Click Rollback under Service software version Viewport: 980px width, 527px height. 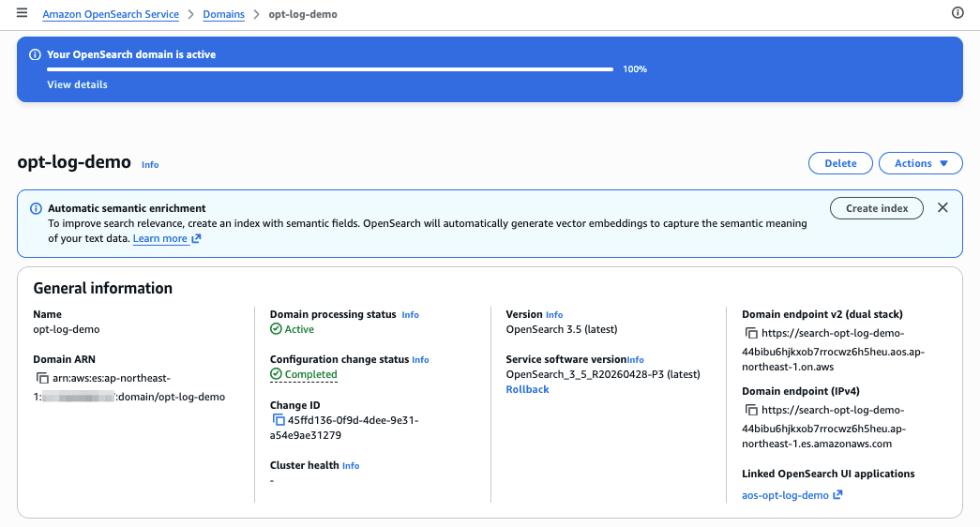(527, 389)
